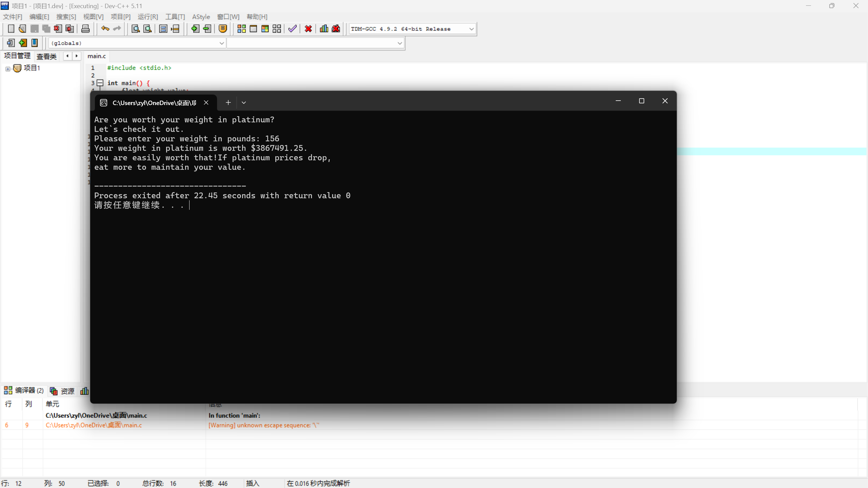Click the New file toolbar icon

(11, 29)
